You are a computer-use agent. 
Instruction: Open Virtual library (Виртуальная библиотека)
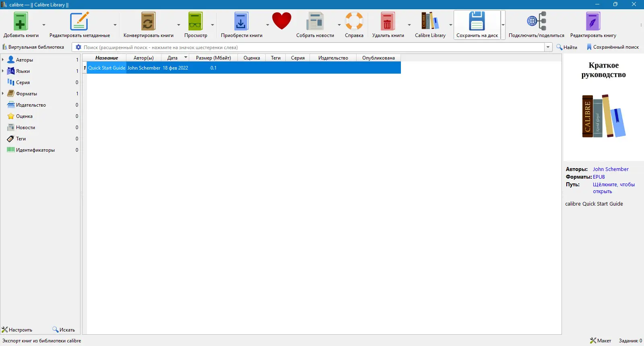(33, 47)
